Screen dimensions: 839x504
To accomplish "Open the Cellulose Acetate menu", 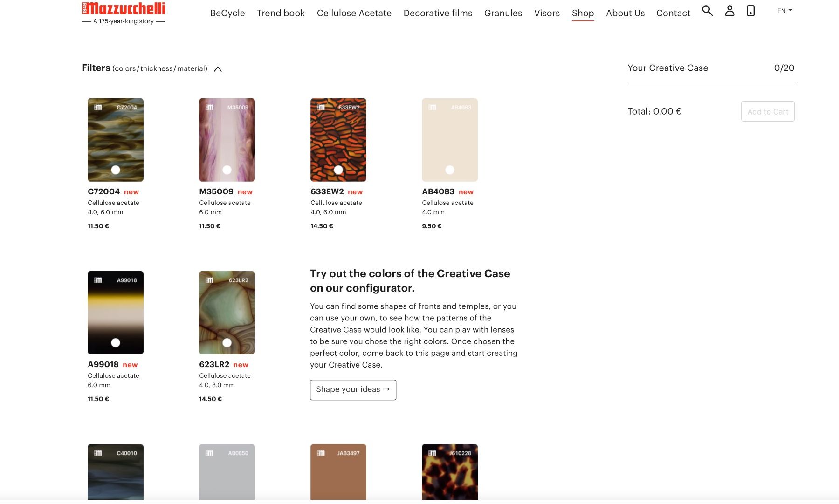I will coord(354,13).
